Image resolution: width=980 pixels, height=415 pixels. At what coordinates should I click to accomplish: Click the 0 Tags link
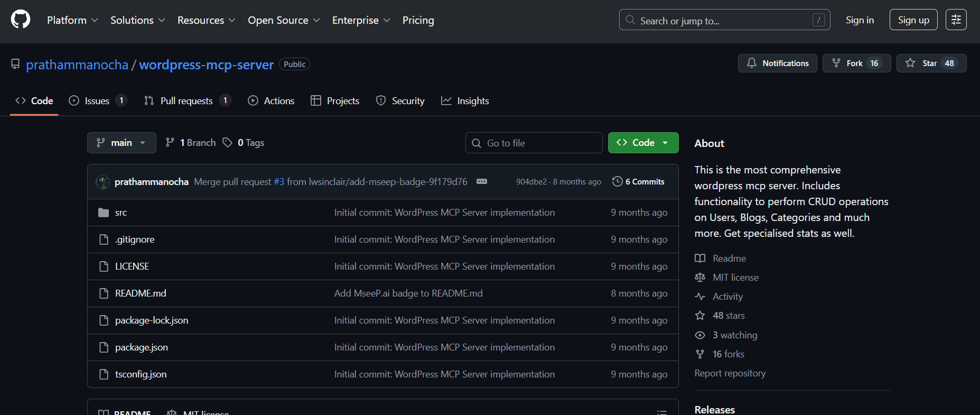tap(244, 143)
